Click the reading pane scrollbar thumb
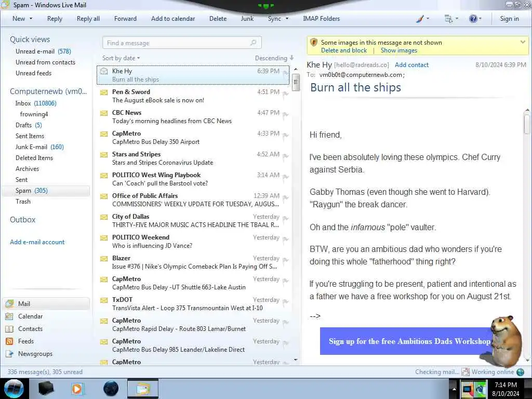The height and width of the screenshot is (399, 532). pyautogui.click(x=527, y=124)
